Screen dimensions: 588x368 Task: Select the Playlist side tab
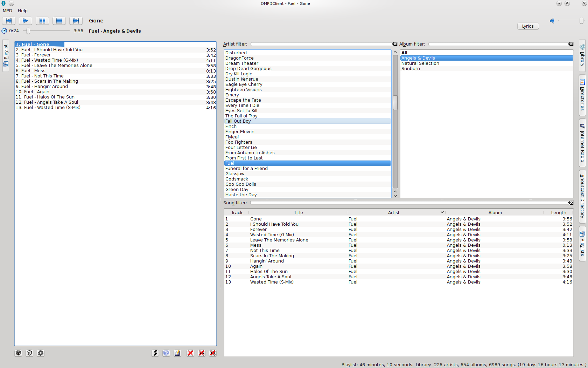6,55
